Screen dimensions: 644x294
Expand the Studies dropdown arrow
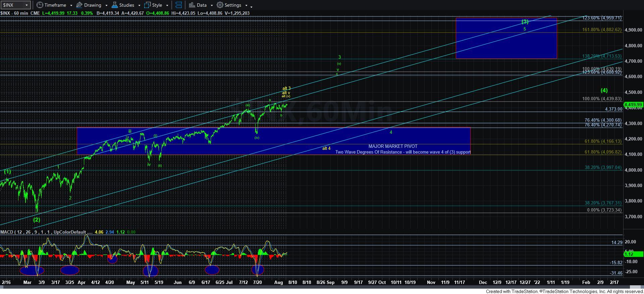click(139, 5)
